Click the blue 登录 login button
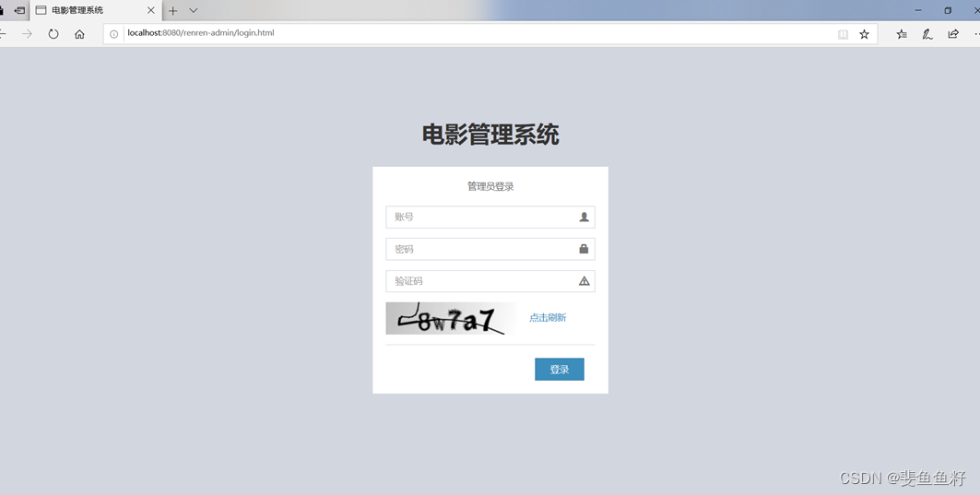980x495 pixels. 560,370
